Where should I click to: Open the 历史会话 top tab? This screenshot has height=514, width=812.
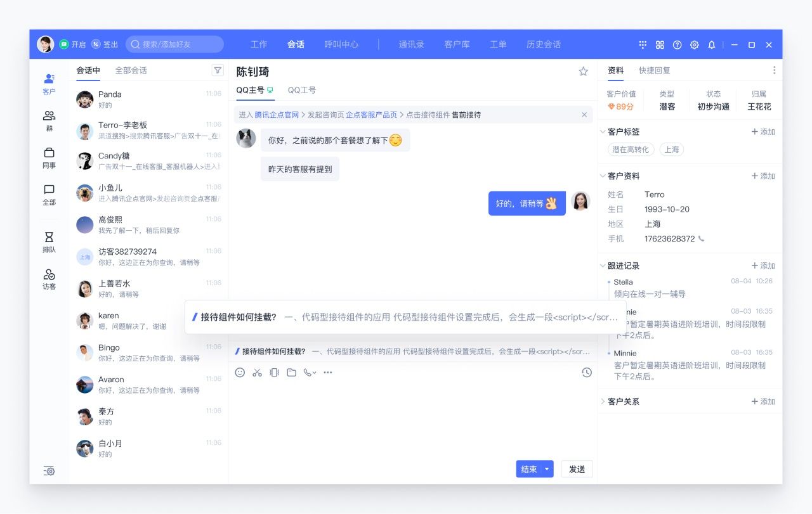[544, 44]
